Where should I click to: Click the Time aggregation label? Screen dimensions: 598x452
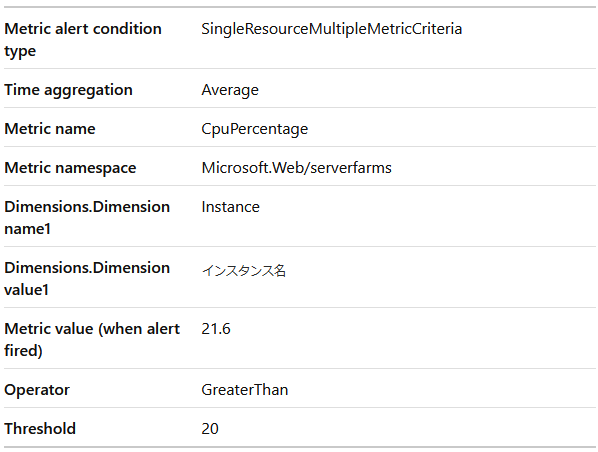68,90
